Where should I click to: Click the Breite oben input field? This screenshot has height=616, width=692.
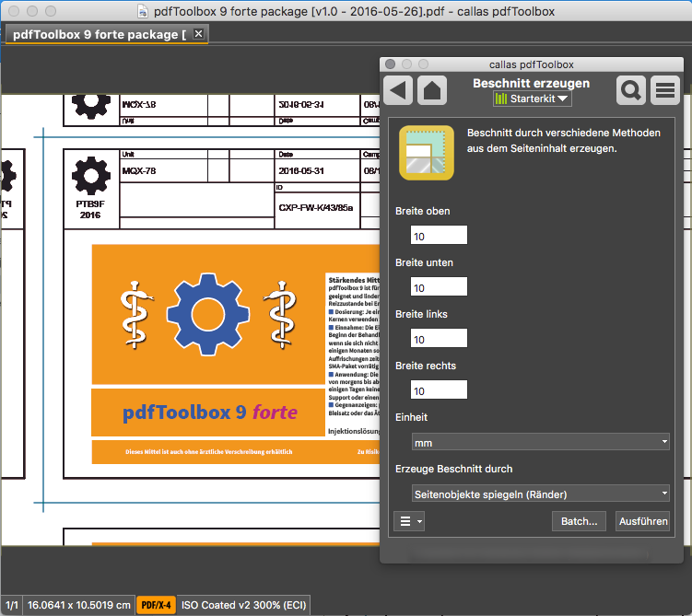[x=439, y=235]
